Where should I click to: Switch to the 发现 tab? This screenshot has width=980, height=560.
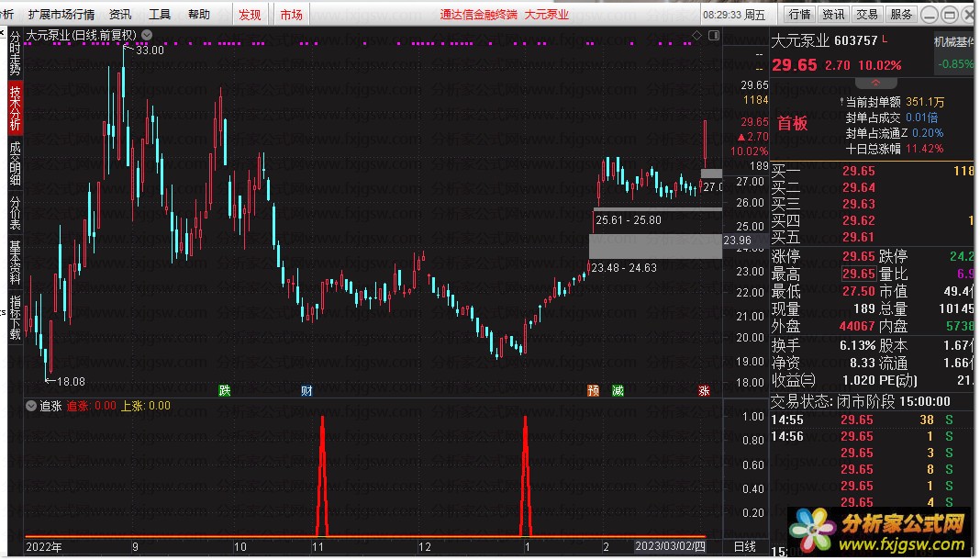(250, 14)
